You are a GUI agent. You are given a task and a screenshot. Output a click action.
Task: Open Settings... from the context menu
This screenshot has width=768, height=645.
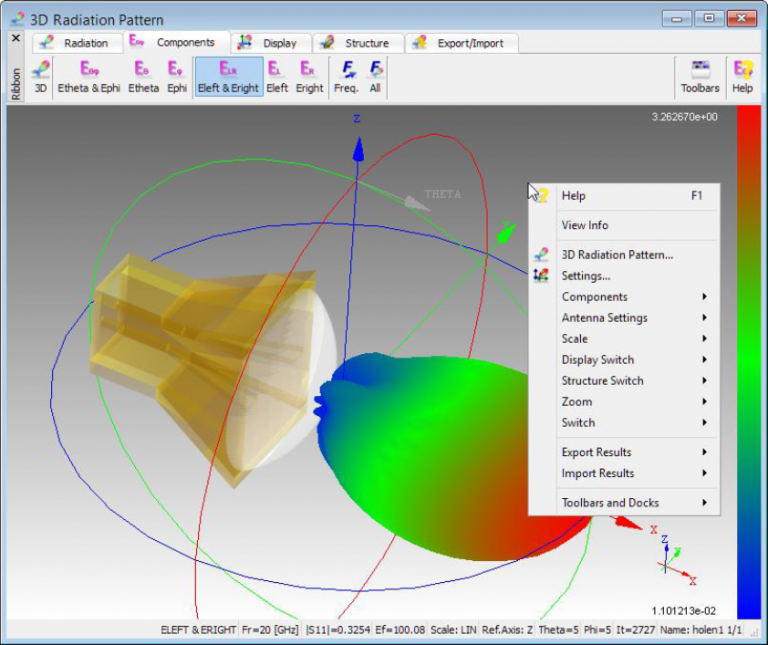click(586, 276)
